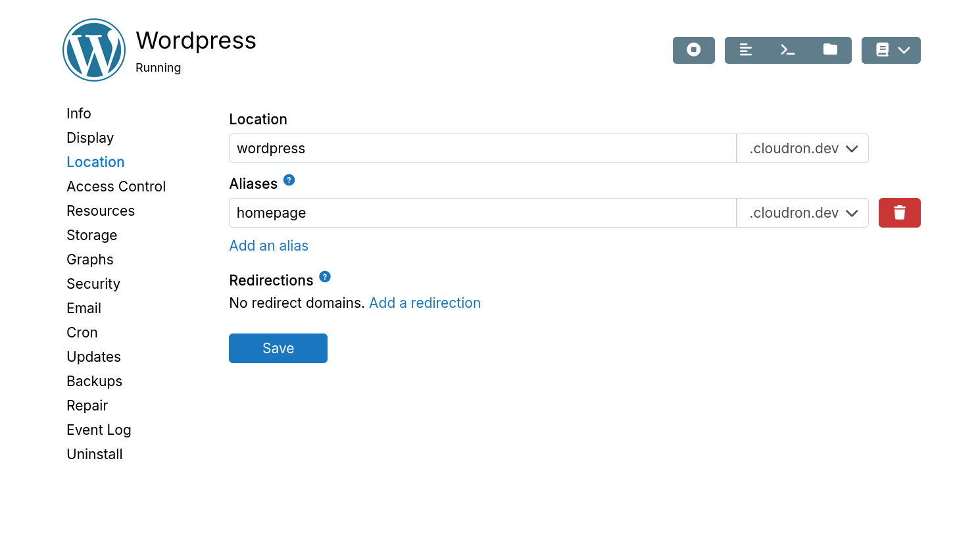The height and width of the screenshot is (544, 980).
Task: Click the Save button
Action: pyautogui.click(x=278, y=349)
